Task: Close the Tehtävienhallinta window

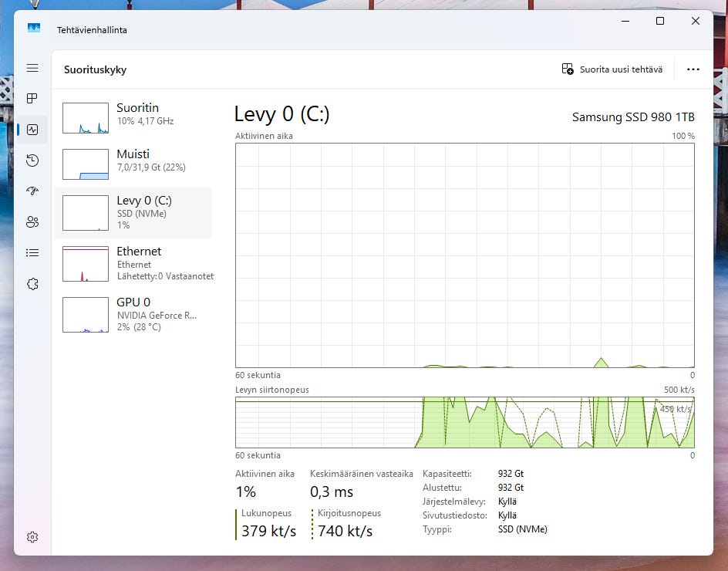Action: [695, 21]
